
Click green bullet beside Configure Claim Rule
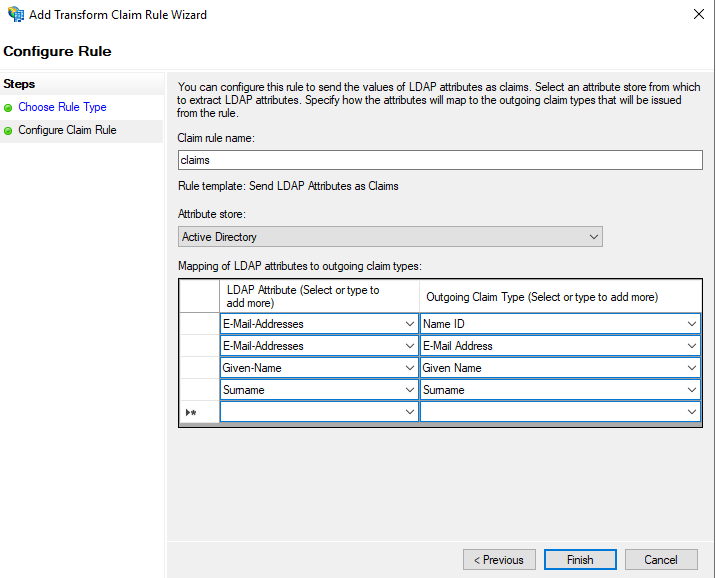9,130
